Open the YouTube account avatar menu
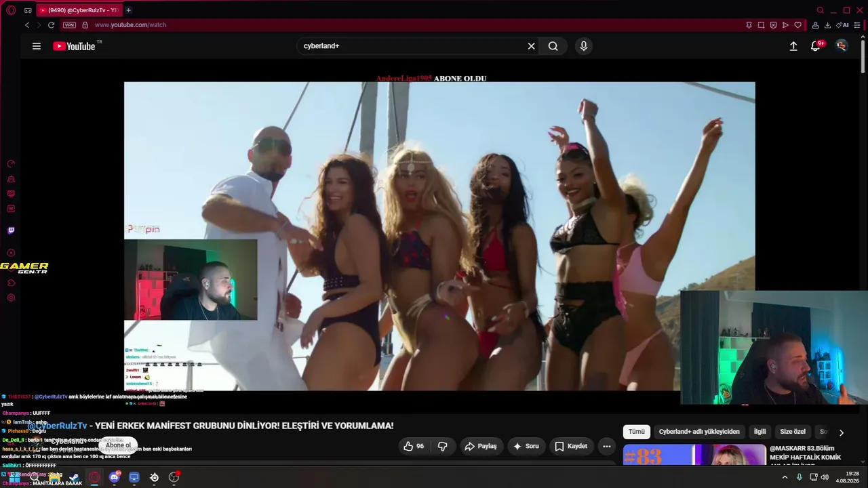The width and height of the screenshot is (868, 488). [842, 46]
